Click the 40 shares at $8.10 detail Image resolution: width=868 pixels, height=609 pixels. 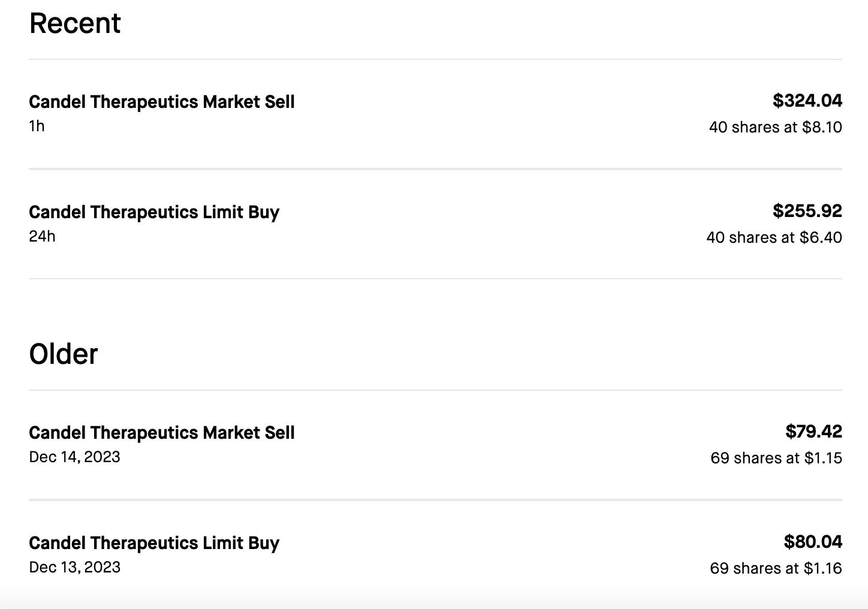[775, 127]
